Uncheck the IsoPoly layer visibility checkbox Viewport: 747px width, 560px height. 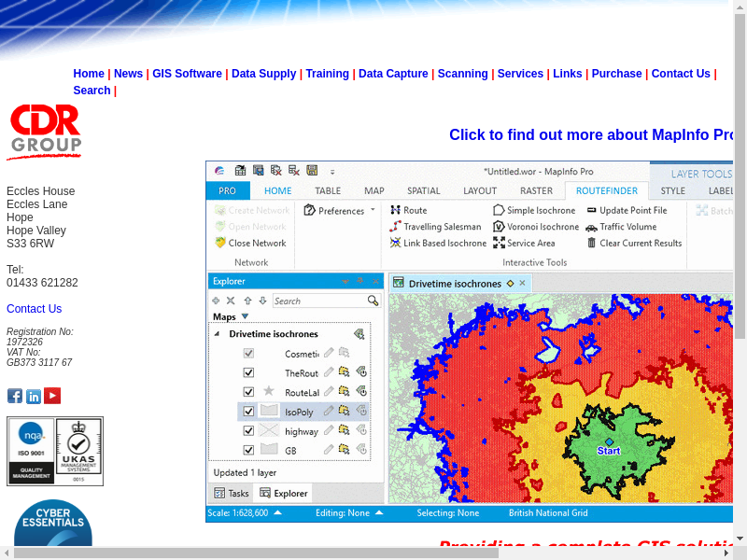tap(248, 411)
